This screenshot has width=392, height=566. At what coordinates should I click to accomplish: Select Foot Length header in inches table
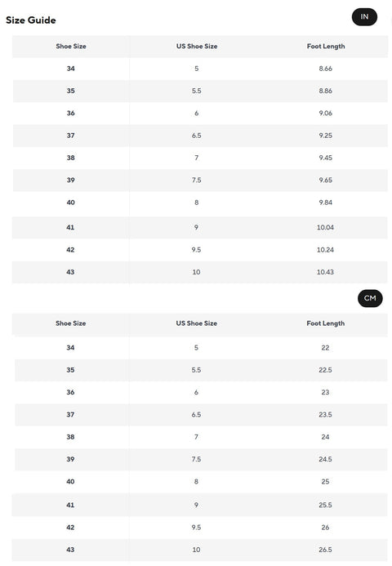(326, 47)
